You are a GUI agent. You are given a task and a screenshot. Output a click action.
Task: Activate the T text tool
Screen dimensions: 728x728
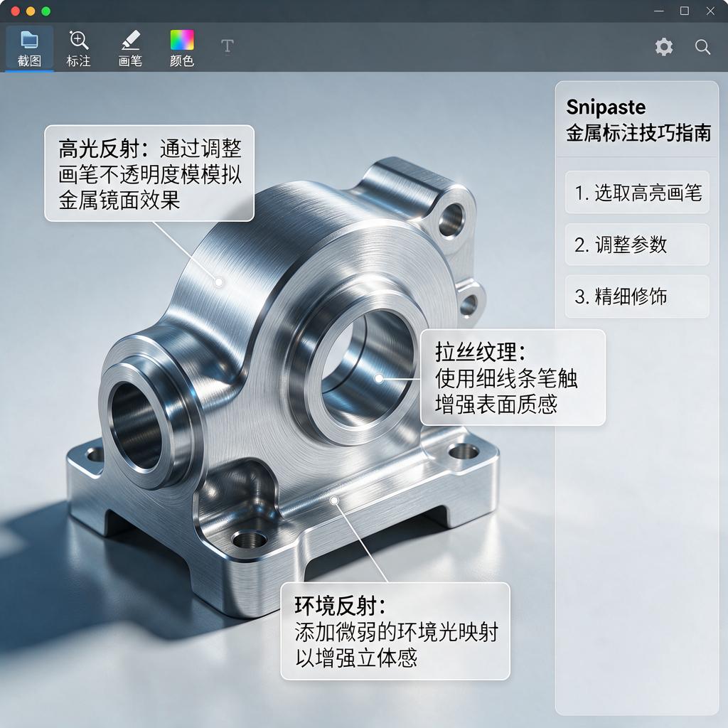227,46
